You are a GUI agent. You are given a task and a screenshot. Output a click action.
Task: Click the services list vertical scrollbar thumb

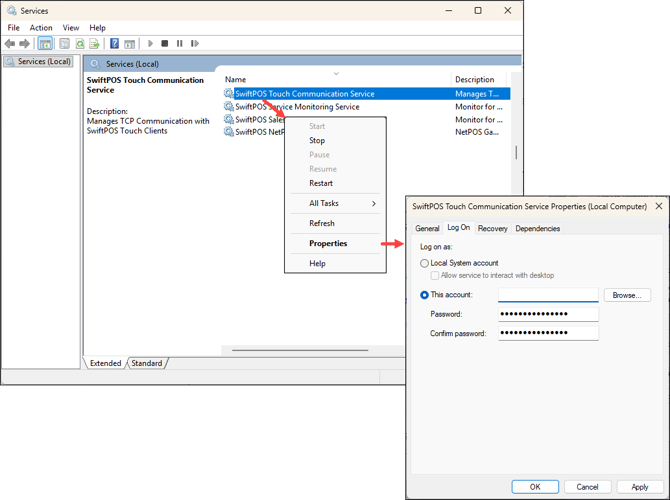pos(516,153)
